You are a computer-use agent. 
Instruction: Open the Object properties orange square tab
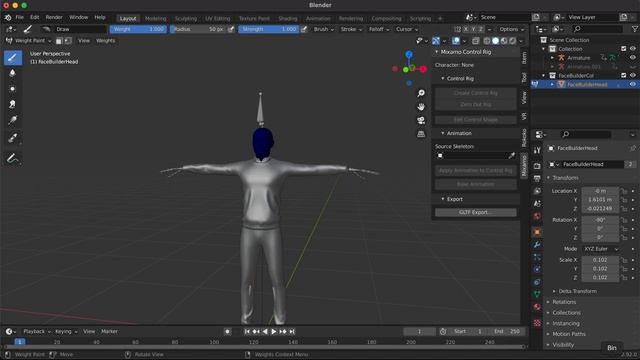coord(537,232)
